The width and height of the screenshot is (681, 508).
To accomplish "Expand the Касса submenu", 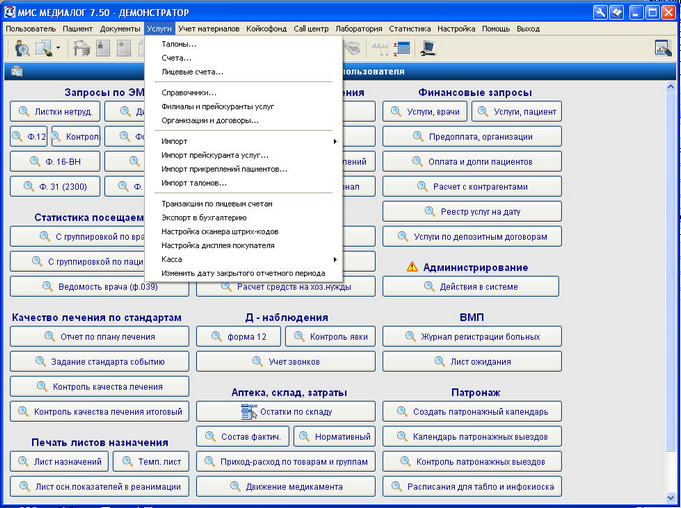I will pos(244,259).
